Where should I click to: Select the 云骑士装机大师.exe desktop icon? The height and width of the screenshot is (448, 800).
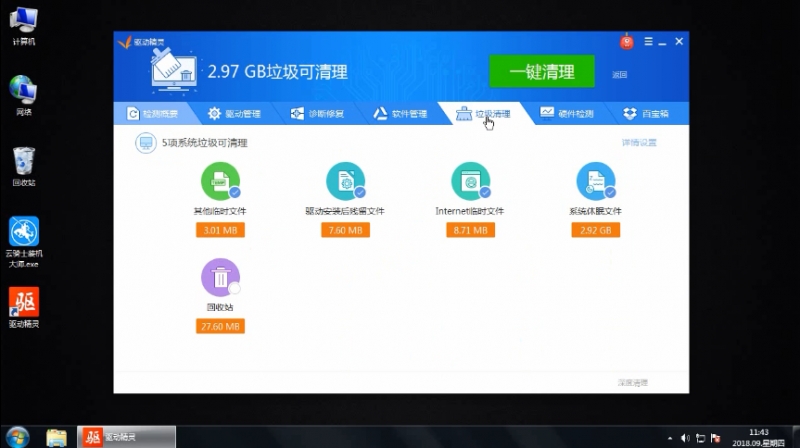coord(23,242)
